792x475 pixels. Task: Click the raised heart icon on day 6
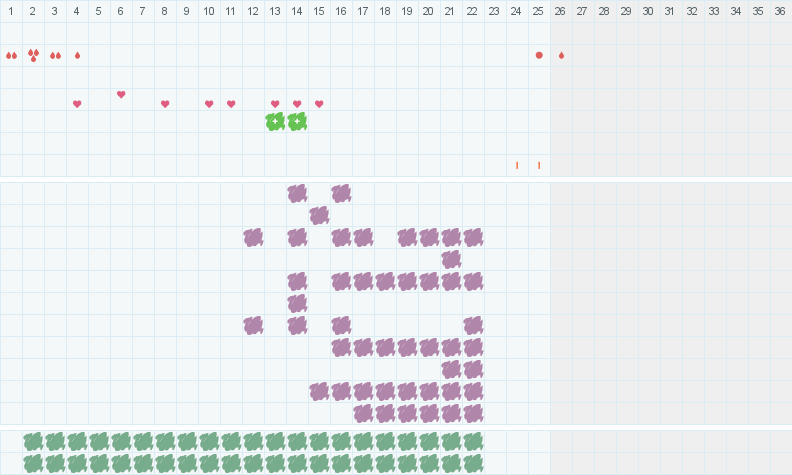[121, 95]
